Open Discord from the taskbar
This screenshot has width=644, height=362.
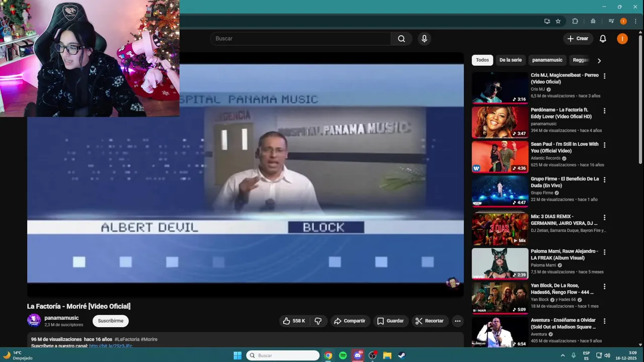(x=358, y=355)
